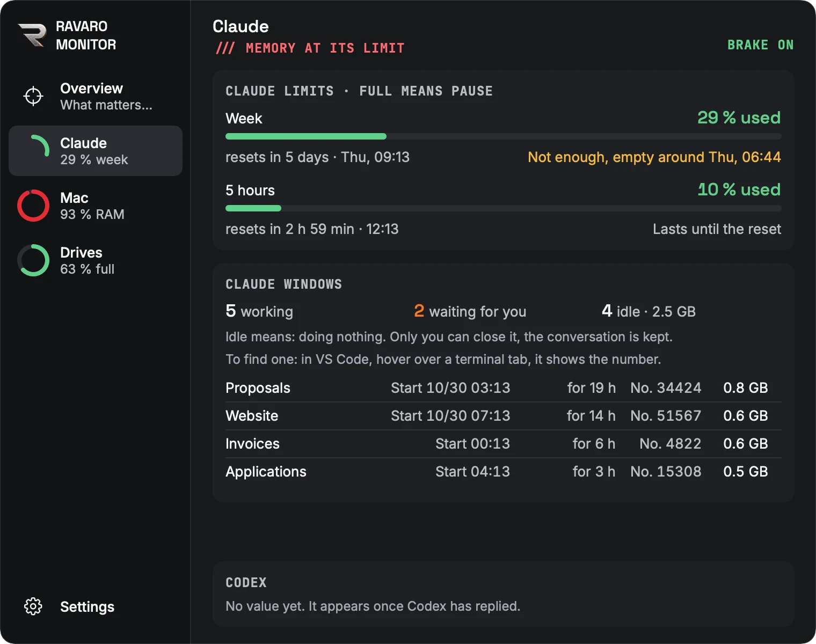Screen dimensions: 816x644
Task: Click process number 'No. 15308'
Action: point(666,472)
